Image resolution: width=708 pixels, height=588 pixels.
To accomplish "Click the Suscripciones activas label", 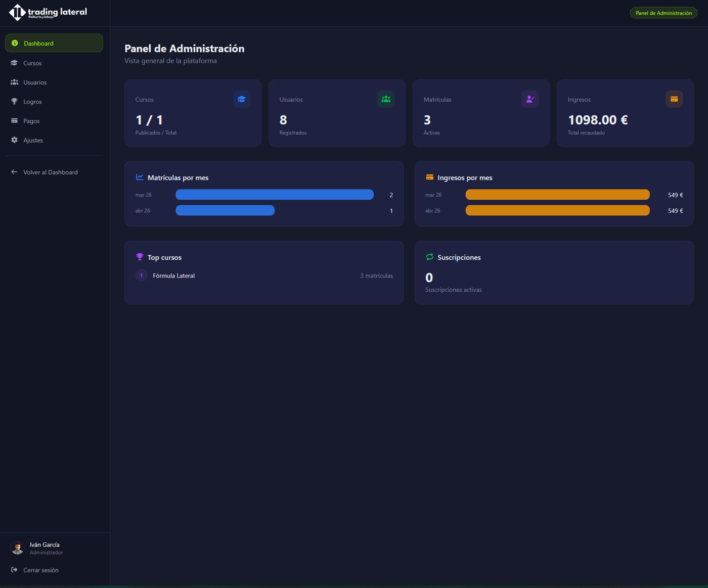I will coord(454,290).
